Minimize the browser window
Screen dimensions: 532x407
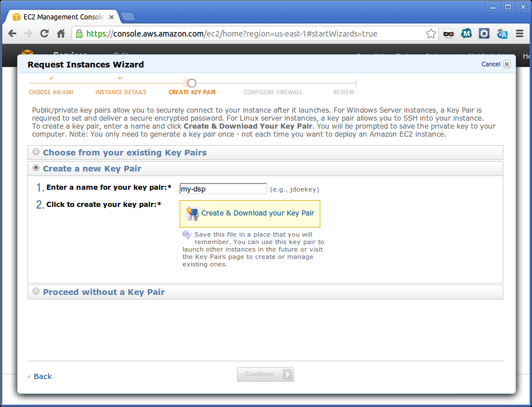[x=493, y=7]
